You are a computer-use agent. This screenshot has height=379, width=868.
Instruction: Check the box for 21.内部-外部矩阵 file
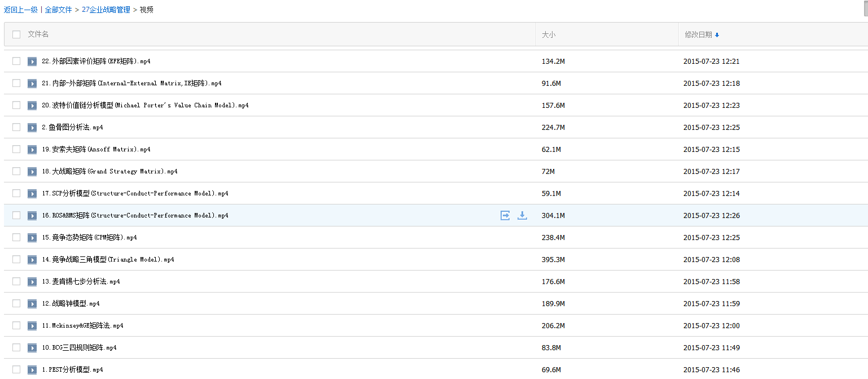tap(16, 83)
